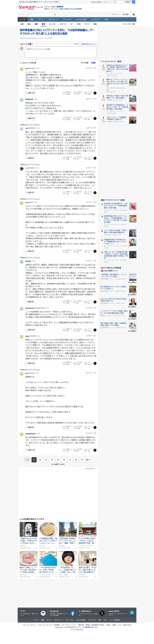This screenshot has width=154, height=644.
Task: Click なるほど icon on bao comment
Action: (x=75, y=364)
